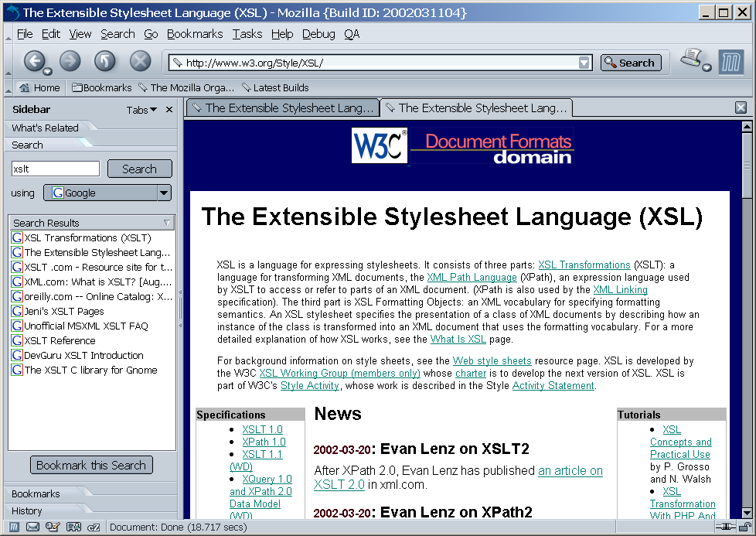The height and width of the screenshot is (536, 756).
Task: Open the DevGuru XSLT Introduction search result
Action: click(83, 356)
